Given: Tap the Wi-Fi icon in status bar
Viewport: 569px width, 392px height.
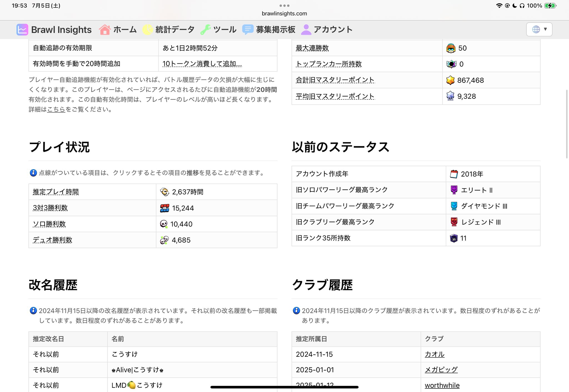Looking at the screenshot, I should [x=499, y=6].
